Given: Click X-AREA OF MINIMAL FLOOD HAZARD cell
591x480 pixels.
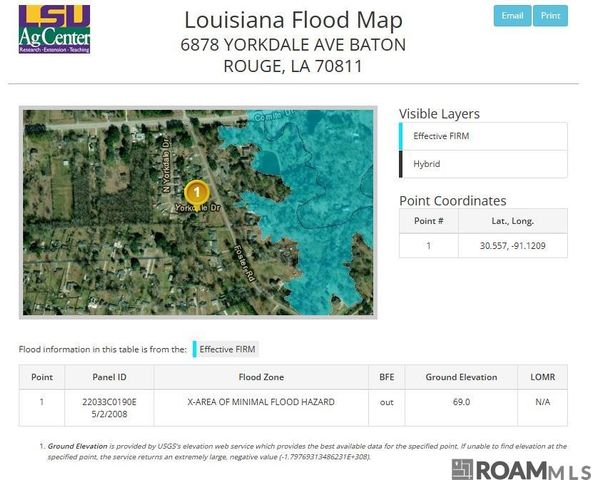Looking at the screenshot, I should pyautogui.click(x=261, y=408).
